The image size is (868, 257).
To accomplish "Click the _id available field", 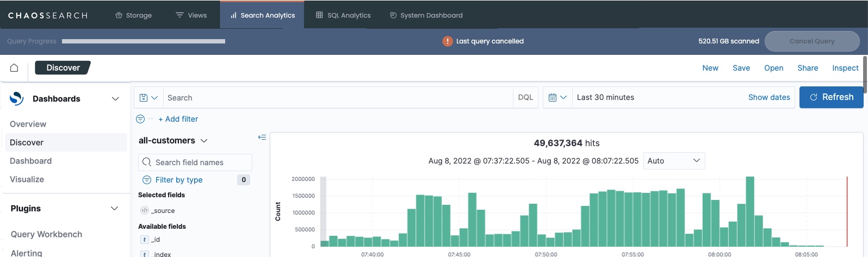I will click(156, 240).
